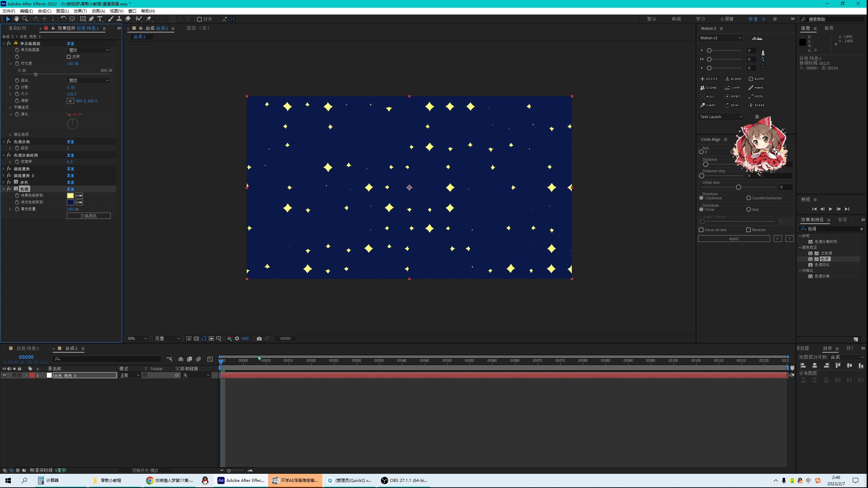
Task: Open show channel color management icon
Action: 230,338
